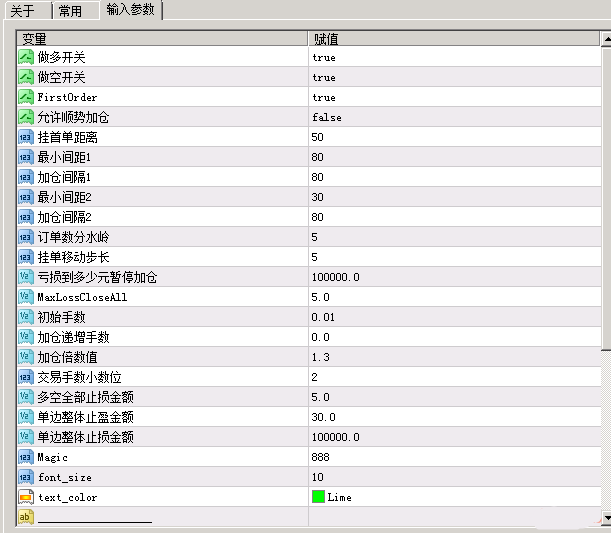
Task: Select the value 80 for 最小间距1
Action: pos(318,157)
